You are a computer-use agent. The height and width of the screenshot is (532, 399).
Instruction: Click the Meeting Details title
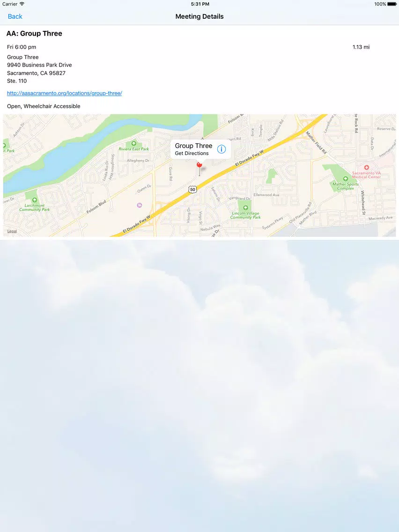click(x=199, y=16)
